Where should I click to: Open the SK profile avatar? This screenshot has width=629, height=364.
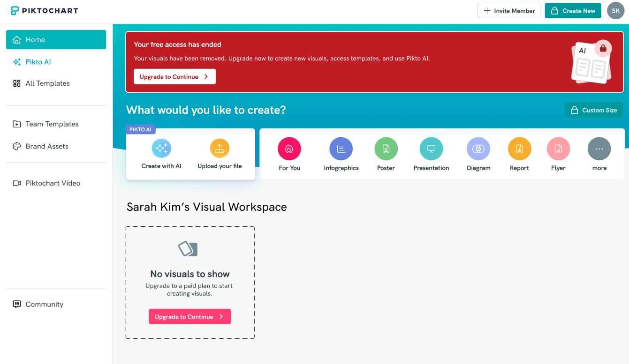click(x=615, y=11)
